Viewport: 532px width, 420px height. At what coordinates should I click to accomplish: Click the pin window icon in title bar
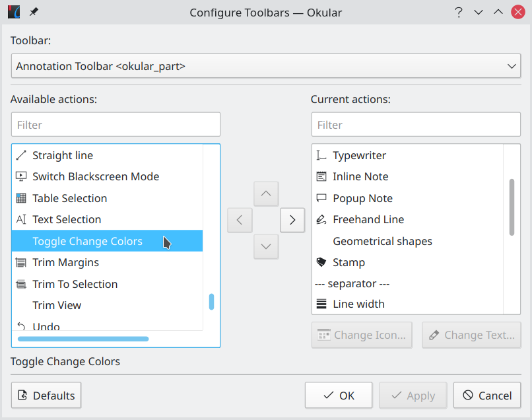click(x=34, y=13)
